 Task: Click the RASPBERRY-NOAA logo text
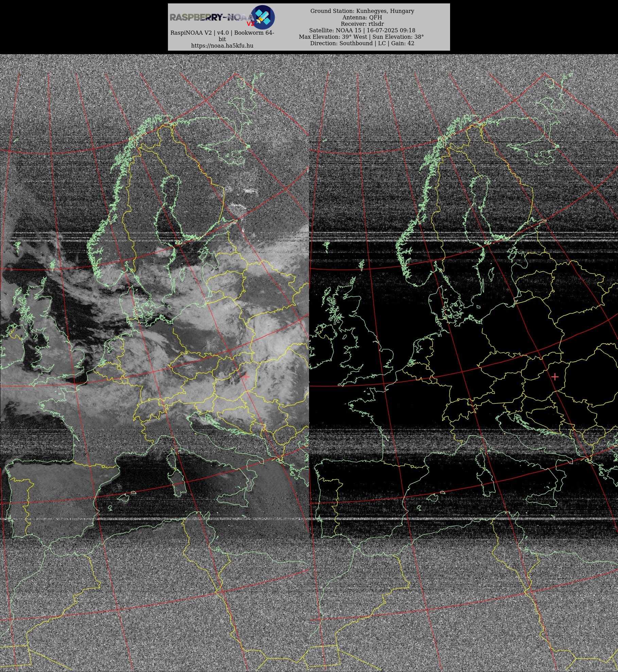tap(212, 18)
